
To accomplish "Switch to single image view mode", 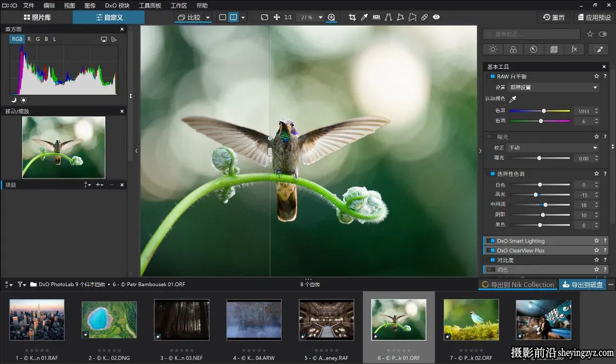I will tap(222, 17).
